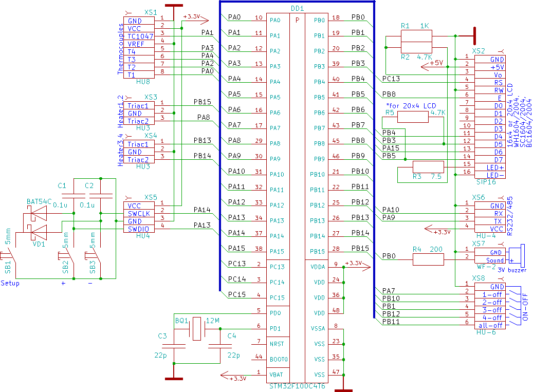Click the Triac1 pin of XS3

click(x=139, y=105)
